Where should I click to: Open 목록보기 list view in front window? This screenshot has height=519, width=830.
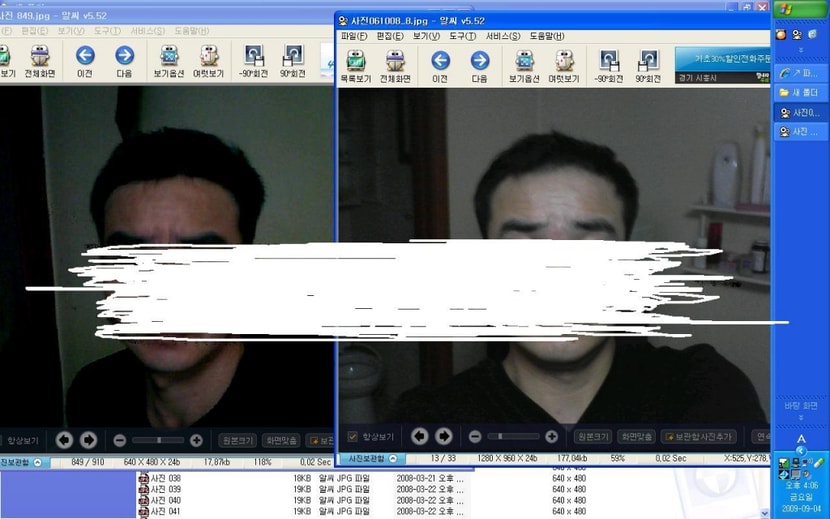(x=355, y=67)
